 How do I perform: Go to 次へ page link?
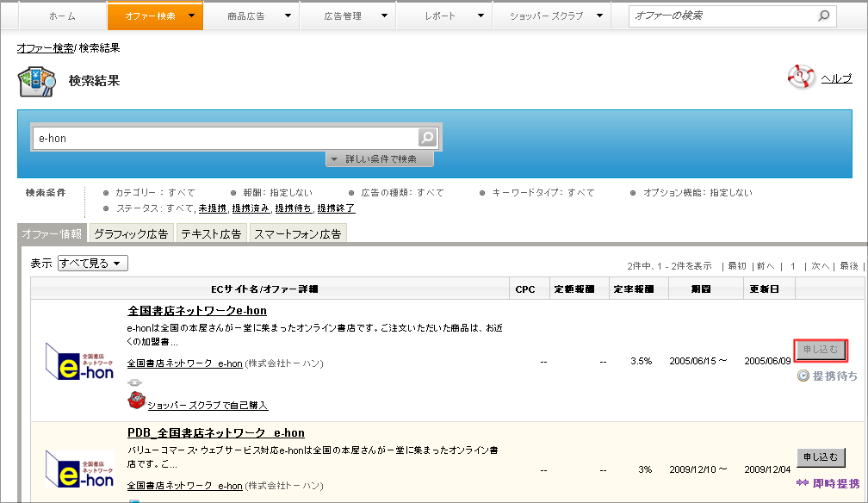click(x=821, y=266)
